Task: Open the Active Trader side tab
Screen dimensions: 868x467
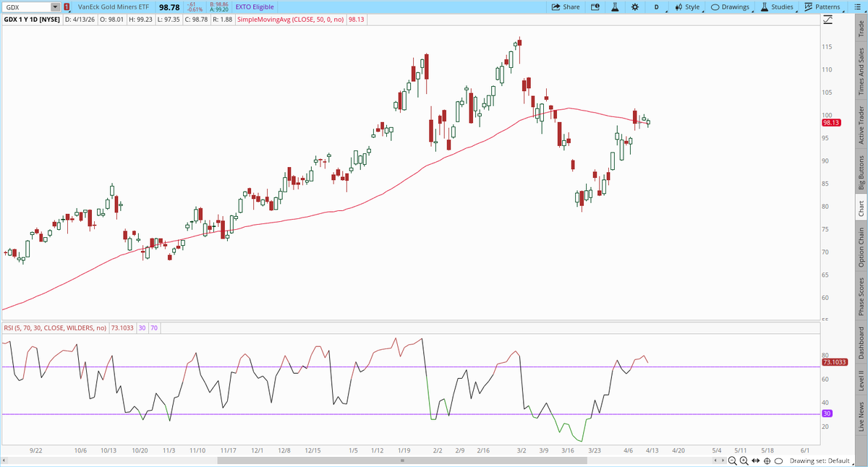Action: pos(861,126)
